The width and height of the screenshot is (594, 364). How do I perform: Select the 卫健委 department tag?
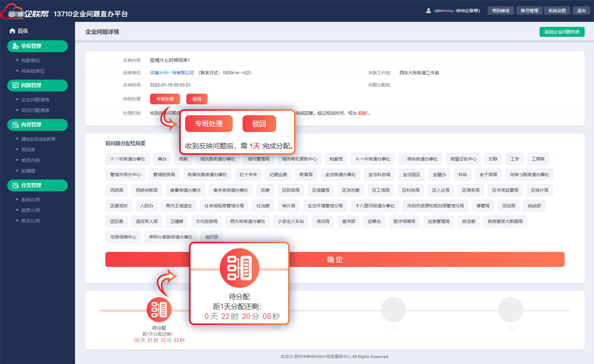coord(177,222)
